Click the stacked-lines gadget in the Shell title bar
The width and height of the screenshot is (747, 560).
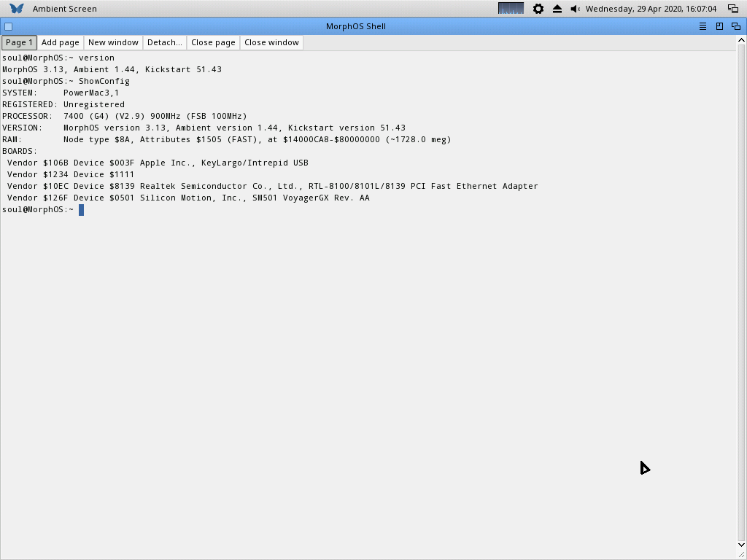click(703, 27)
